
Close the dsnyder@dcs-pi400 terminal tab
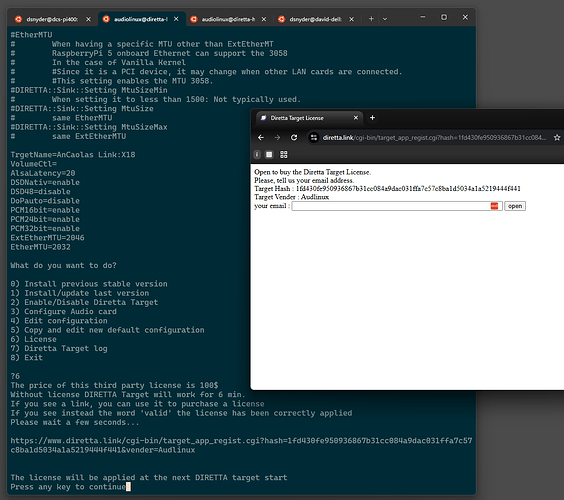88,19
